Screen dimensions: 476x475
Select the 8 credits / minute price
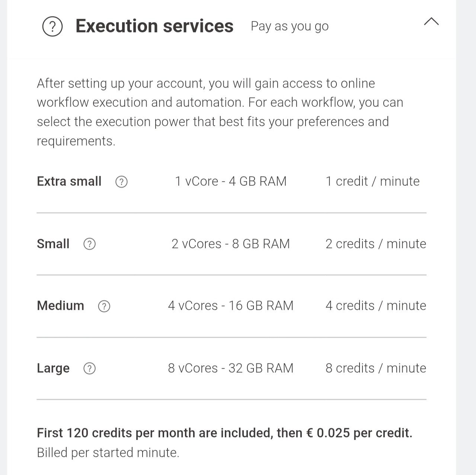point(376,368)
